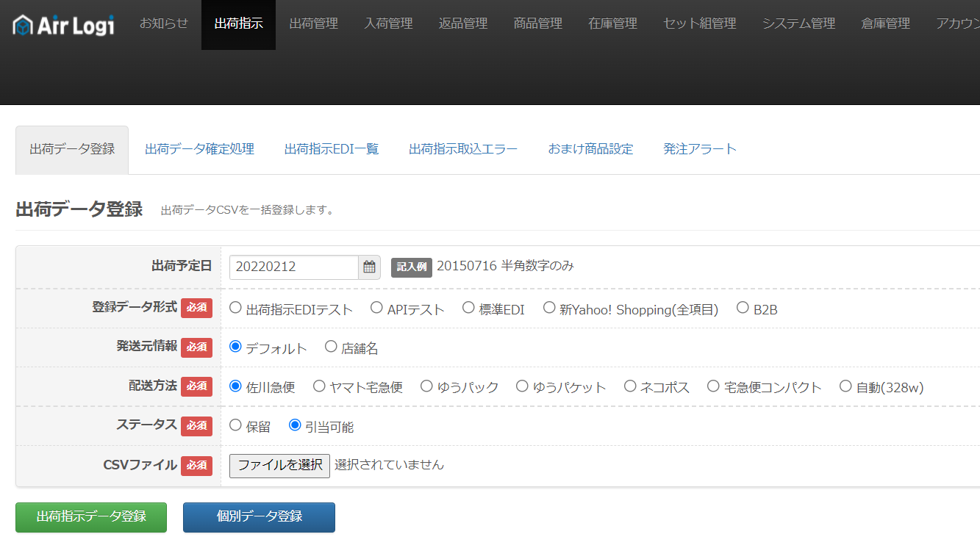Open the 出荷管理 menu
The width and height of the screenshot is (980, 548).
click(x=314, y=24)
